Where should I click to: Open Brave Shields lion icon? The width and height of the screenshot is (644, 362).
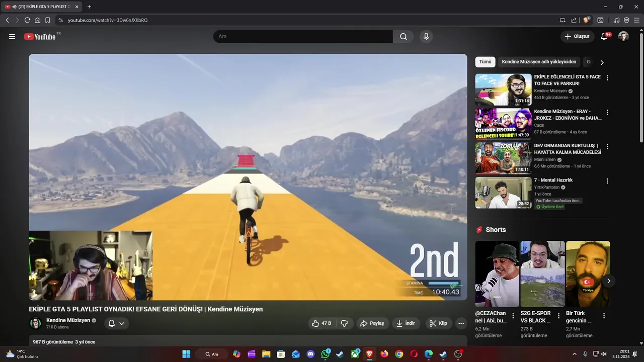587,20
